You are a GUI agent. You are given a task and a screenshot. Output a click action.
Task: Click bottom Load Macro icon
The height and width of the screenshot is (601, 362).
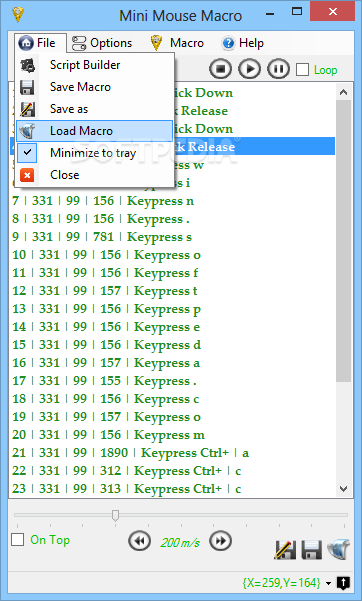pos(339,549)
